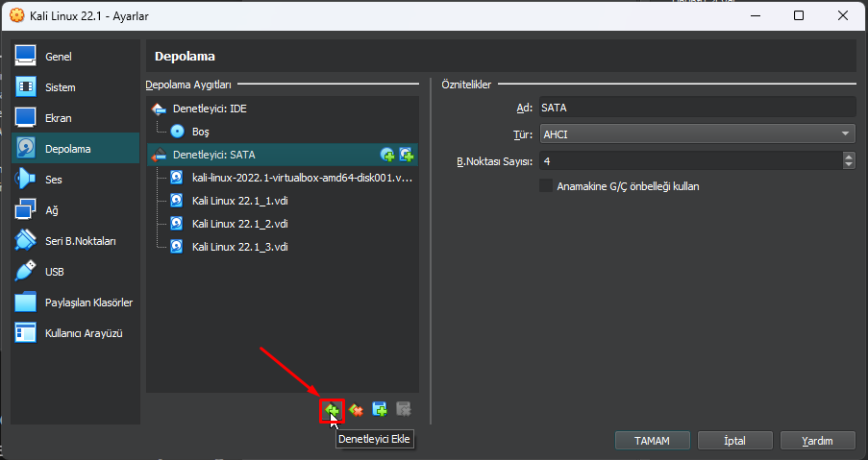The height and width of the screenshot is (460, 868).
Task: Open Kullanıcı Arayüzü settings
Action: 75,333
